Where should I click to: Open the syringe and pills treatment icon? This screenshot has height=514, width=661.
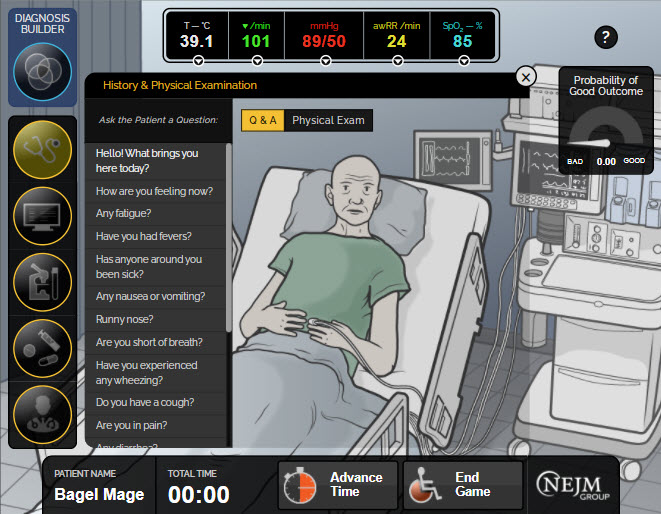pyautogui.click(x=42, y=348)
